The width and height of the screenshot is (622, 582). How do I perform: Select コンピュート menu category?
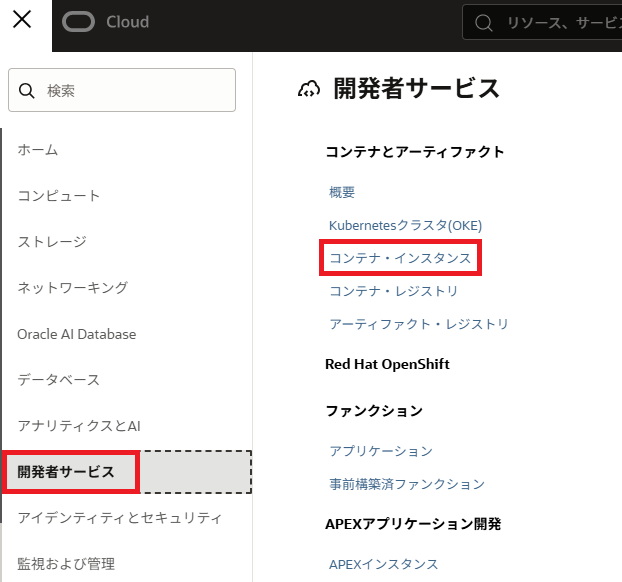click(59, 196)
